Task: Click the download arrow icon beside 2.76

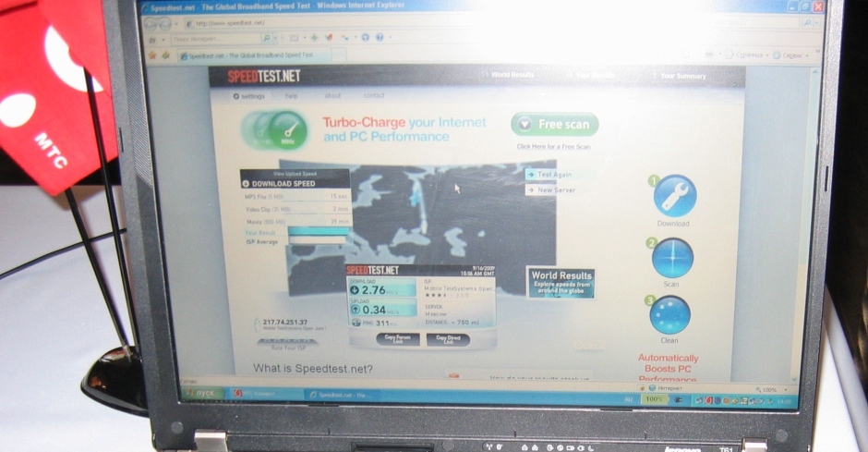Action: (355, 289)
